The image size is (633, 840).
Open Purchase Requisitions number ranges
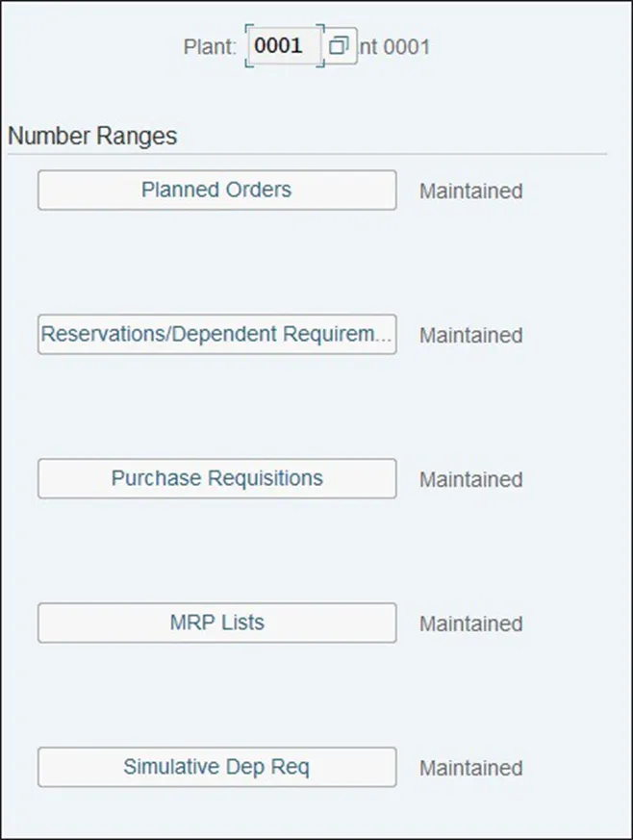[x=216, y=479]
